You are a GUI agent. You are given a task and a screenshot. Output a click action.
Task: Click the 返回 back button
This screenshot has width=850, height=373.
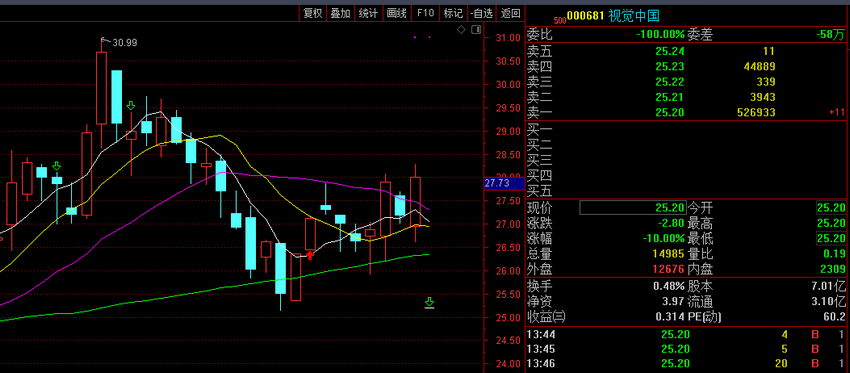(510, 14)
